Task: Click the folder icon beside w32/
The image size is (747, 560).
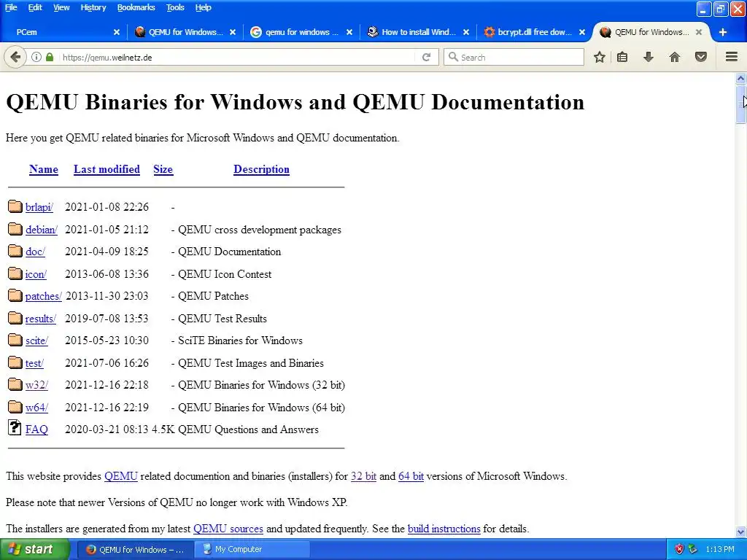Action: (15, 384)
